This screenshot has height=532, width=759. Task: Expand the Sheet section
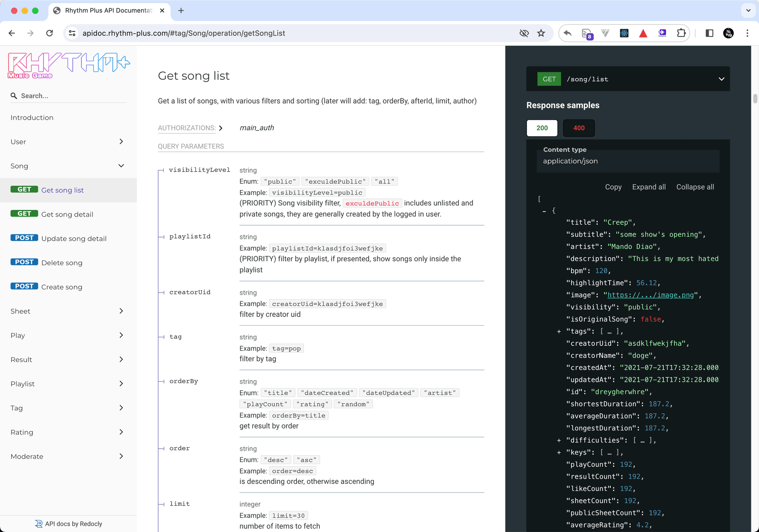(x=121, y=311)
